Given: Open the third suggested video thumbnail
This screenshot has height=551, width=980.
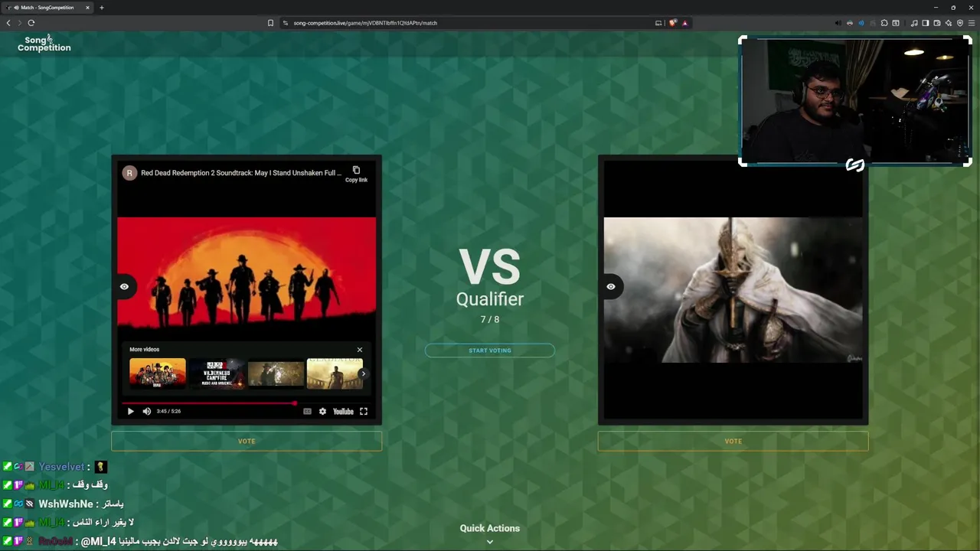Looking at the screenshot, I should click(276, 373).
